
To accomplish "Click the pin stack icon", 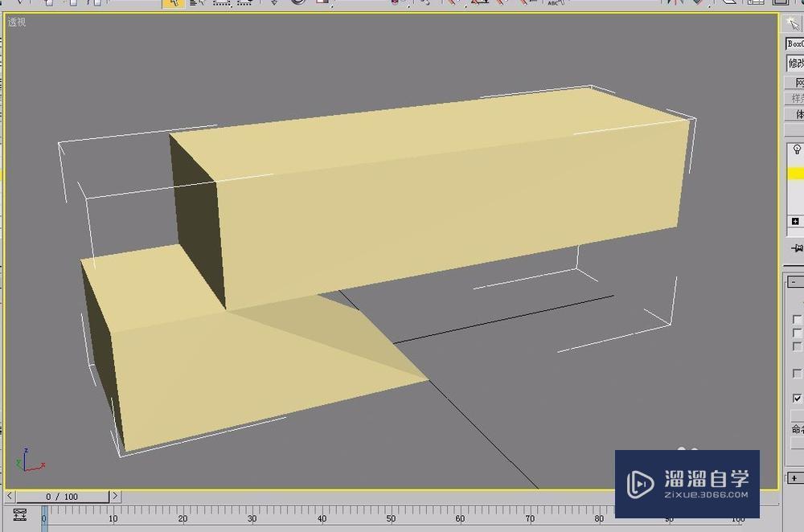I will tap(797, 249).
